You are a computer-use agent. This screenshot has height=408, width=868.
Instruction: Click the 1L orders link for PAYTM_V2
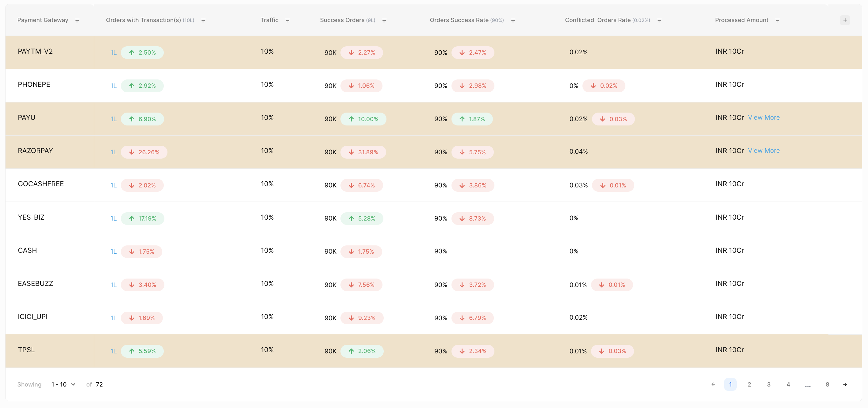113,53
